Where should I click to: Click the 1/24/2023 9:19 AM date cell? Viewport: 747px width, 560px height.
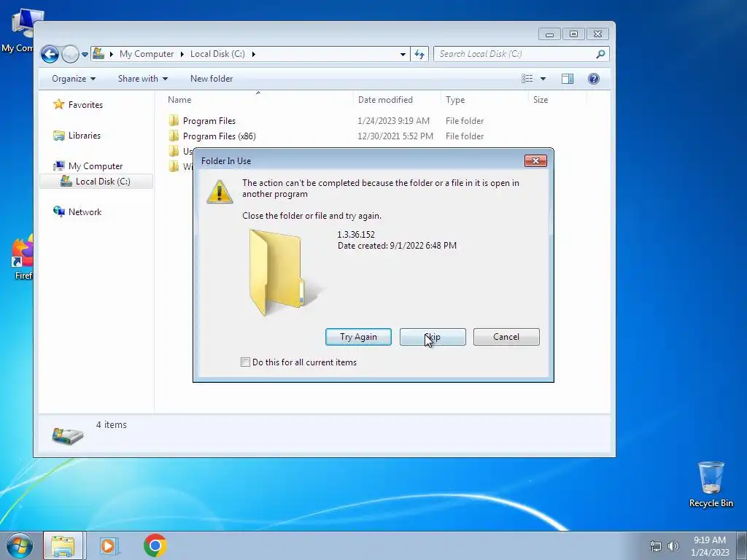393,121
